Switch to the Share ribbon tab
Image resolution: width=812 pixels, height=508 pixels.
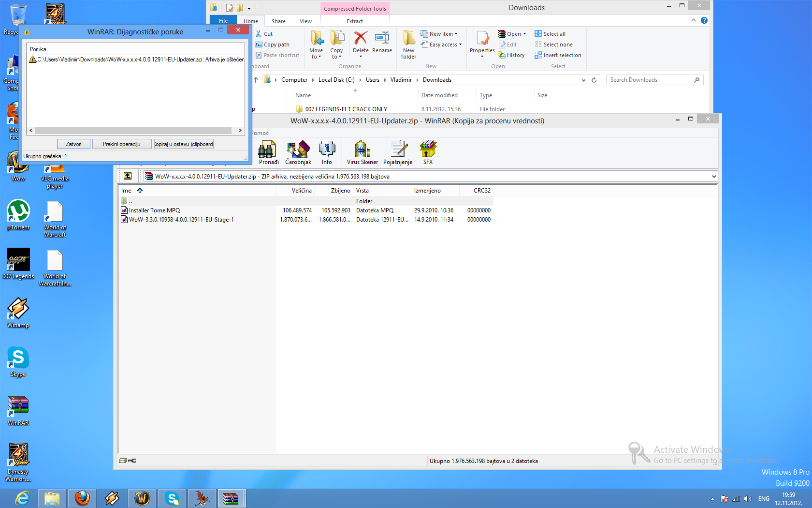click(x=278, y=21)
